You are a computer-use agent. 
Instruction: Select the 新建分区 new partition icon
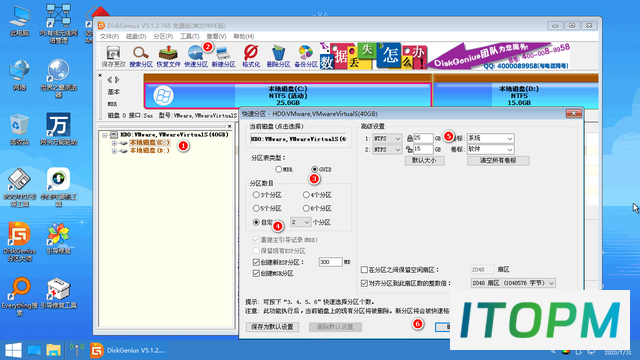tap(223, 56)
